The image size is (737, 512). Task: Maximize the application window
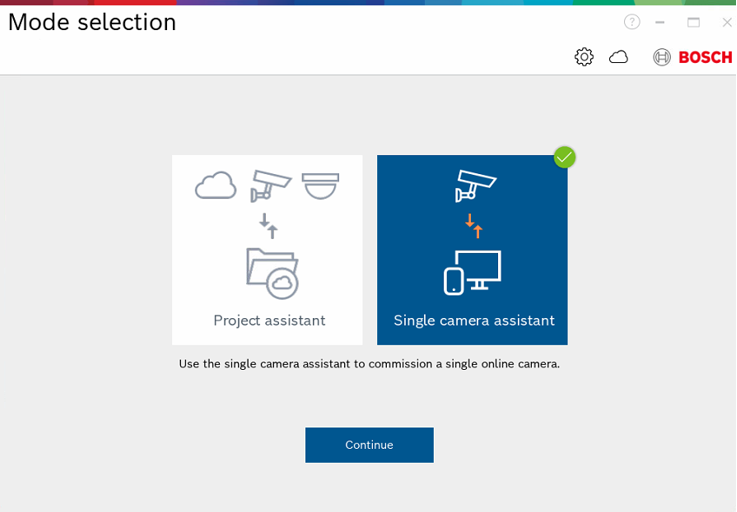(x=693, y=22)
